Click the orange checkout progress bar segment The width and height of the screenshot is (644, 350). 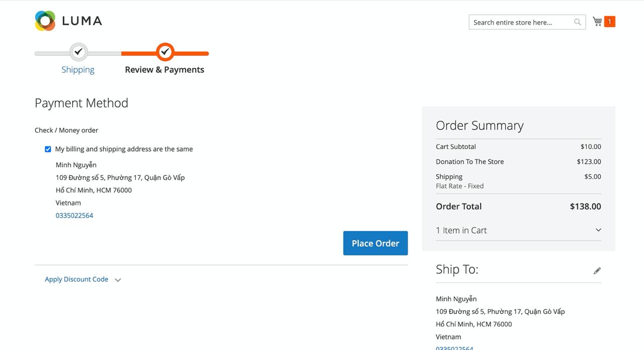click(191, 53)
